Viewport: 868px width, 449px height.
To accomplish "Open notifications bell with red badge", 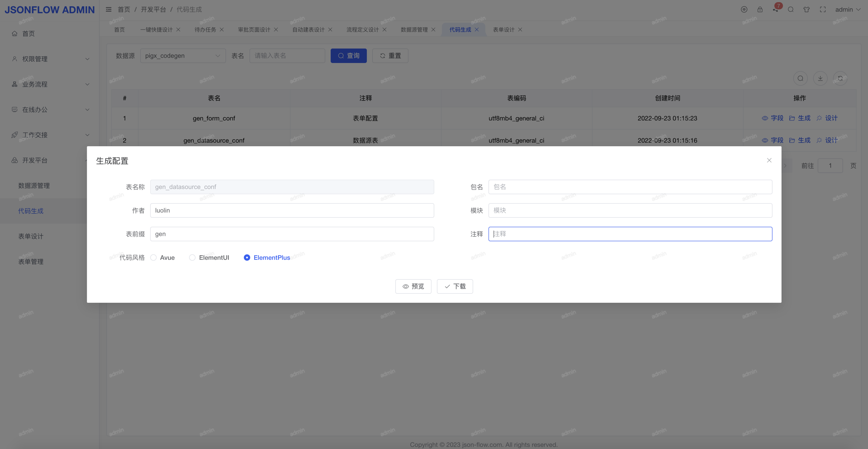I will tap(776, 10).
